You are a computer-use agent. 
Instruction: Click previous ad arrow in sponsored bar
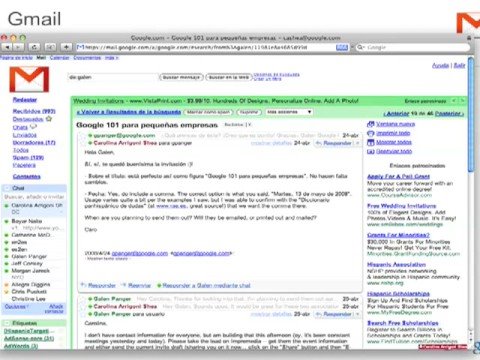pos(454,100)
